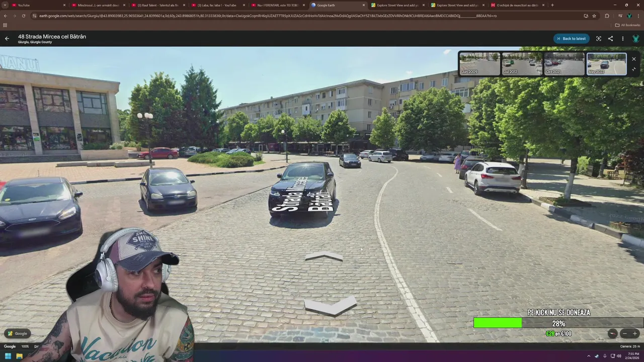Select the Jul 2012 street view thumbnail
This screenshot has width=644, height=362.
pyautogui.click(x=522, y=64)
